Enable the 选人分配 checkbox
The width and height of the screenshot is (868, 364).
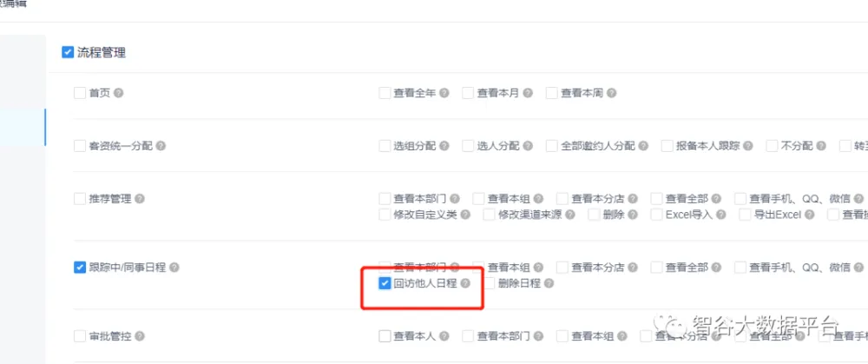pos(468,146)
